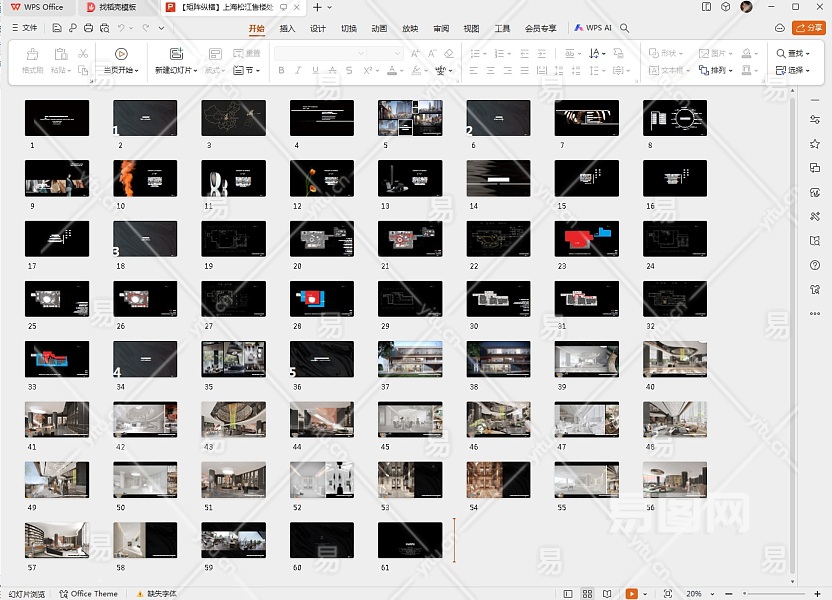This screenshot has width=832, height=600.
Task: Click the 当页开始 play from current slide icon
Action: coord(121,53)
